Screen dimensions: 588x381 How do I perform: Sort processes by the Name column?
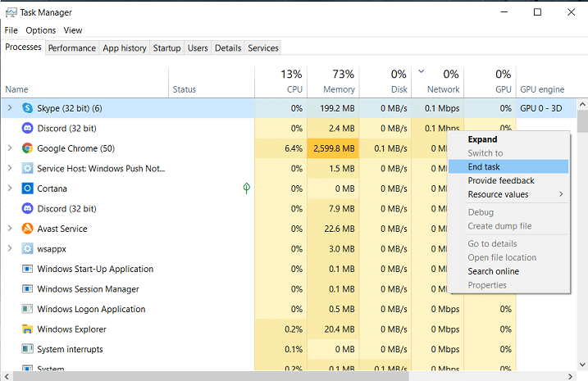point(84,82)
